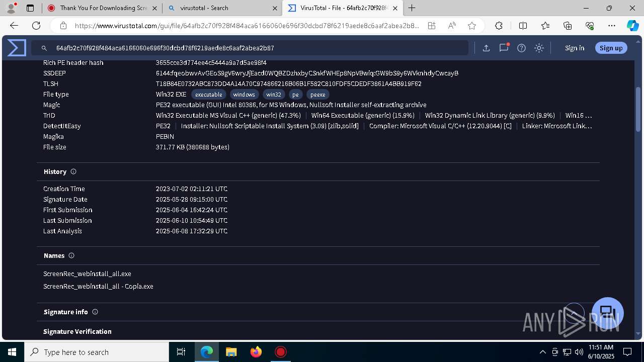This screenshot has height=362, width=644.
Task: Click the TLSH hash value
Action: tap(289, 84)
